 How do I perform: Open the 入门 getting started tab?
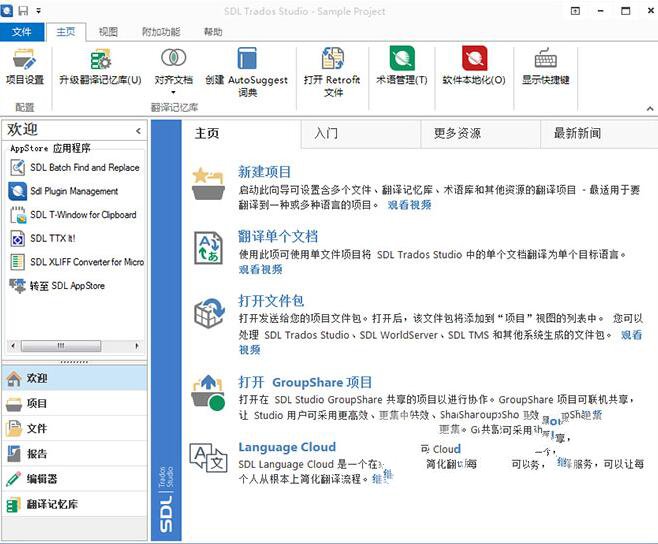[361, 133]
